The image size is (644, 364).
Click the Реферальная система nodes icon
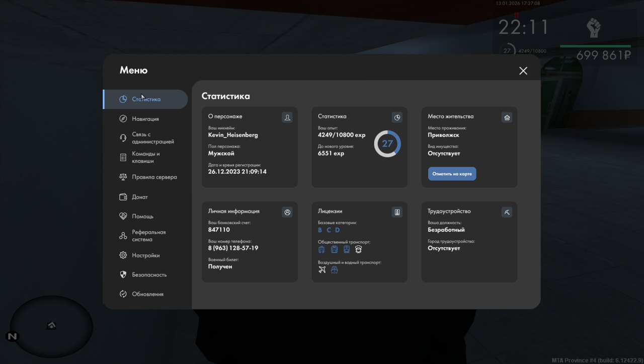click(123, 236)
